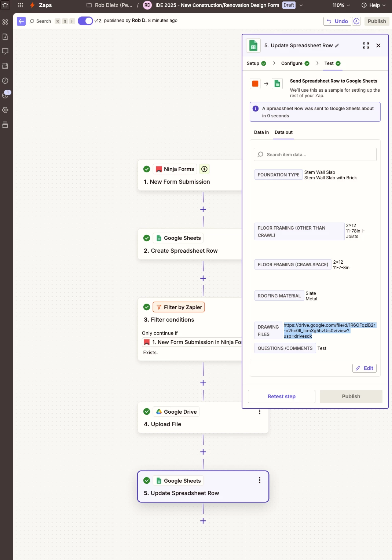Open the settings gear in the sidebar
Image resolution: width=392 pixels, height=560 pixels.
[5, 110]
